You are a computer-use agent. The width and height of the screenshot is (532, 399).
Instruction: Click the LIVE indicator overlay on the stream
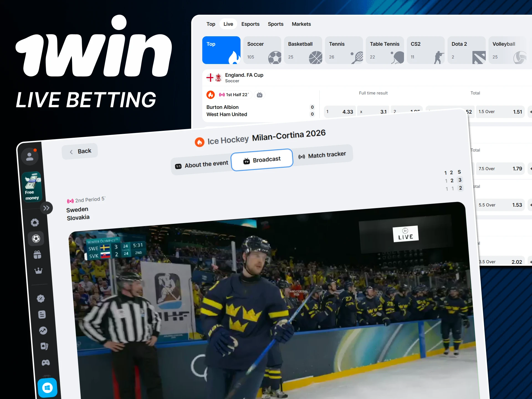click(x=405, y=234)
